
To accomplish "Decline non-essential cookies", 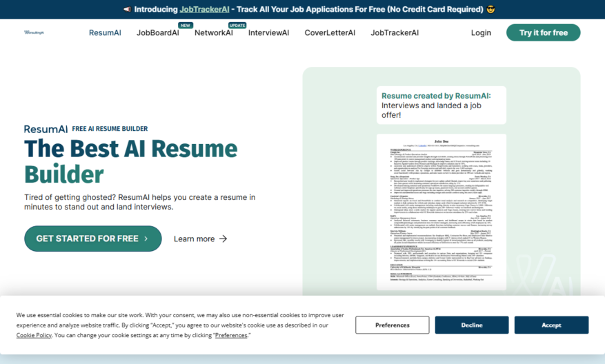I will (x=472, y=325).
